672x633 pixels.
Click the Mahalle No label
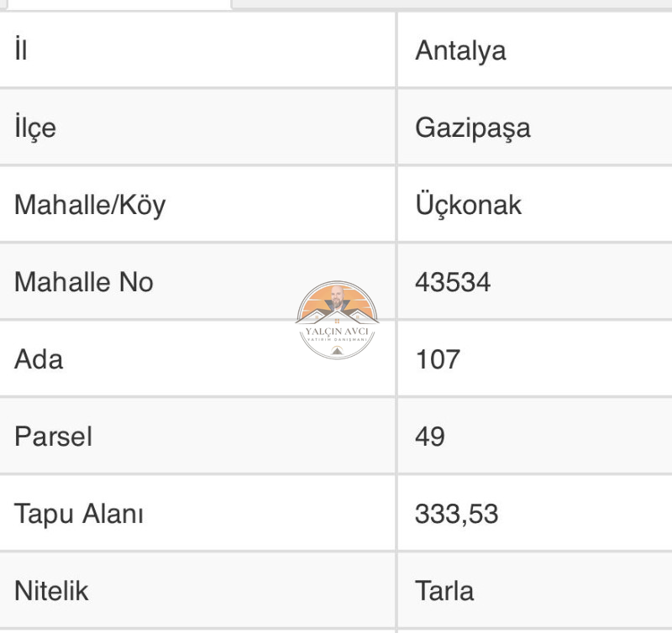tap(84, 282)
